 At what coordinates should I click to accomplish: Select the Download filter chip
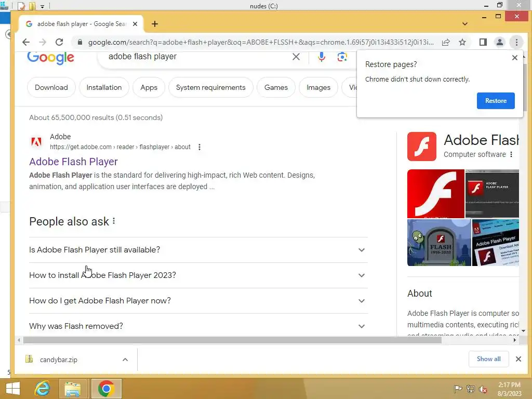[51, 87]
